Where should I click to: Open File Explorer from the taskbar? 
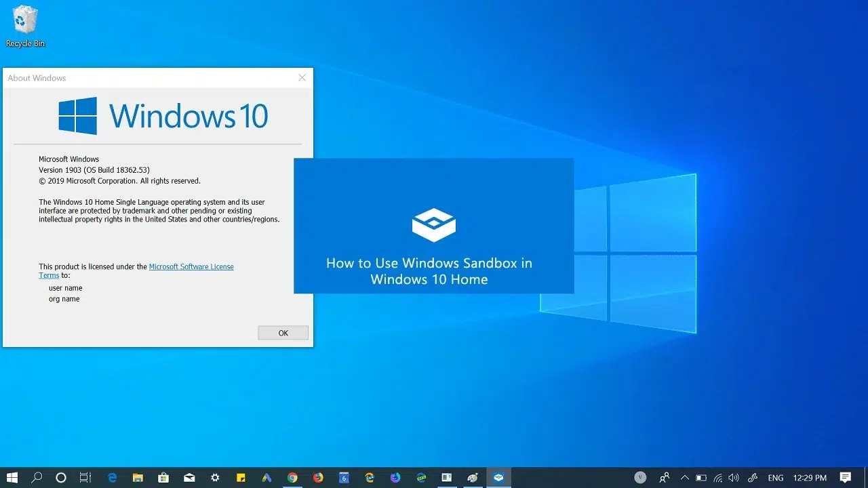pyautogui.click(x=138, y=477)
